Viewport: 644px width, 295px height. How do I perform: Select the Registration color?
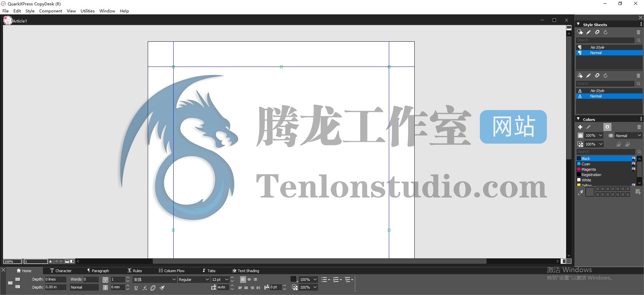(606, 175)
